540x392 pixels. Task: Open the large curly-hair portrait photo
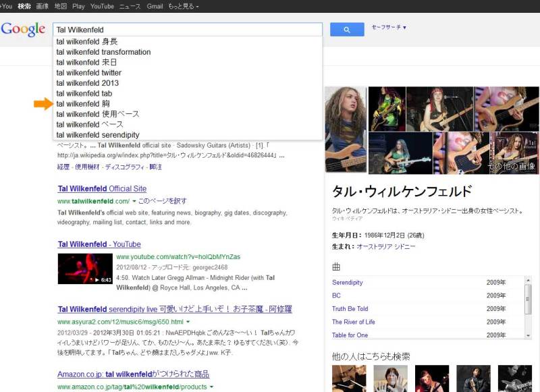click(x=346, y=130)
